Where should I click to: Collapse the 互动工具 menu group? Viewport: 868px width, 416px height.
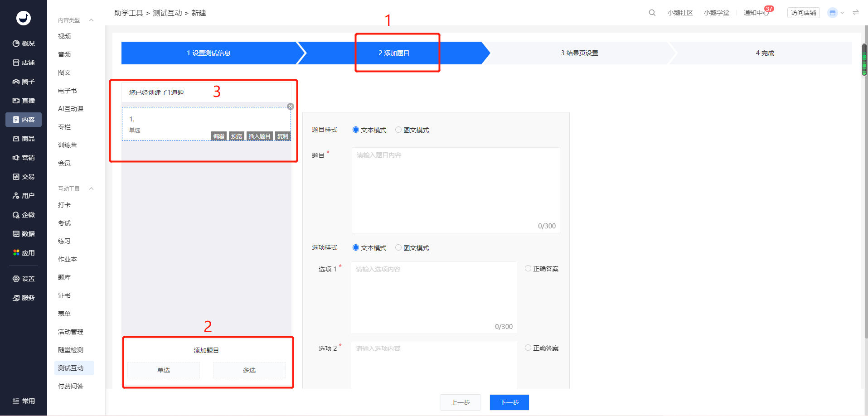point(91,189)
